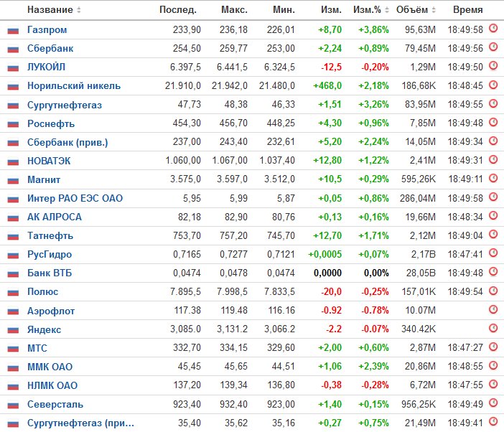Screen dimensions: 504x432
Task: Click the Russian flag beside Сбербанк (прив.)
Action: pos(13,143)
